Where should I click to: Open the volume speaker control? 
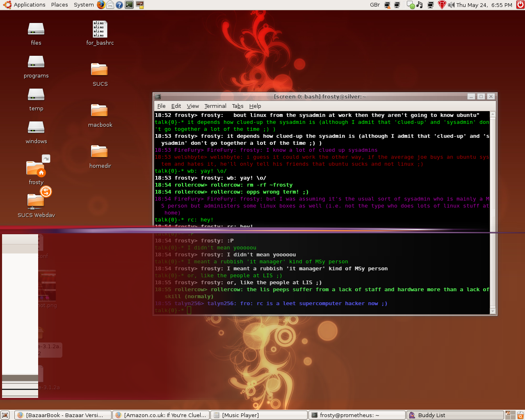click(451, 5)
